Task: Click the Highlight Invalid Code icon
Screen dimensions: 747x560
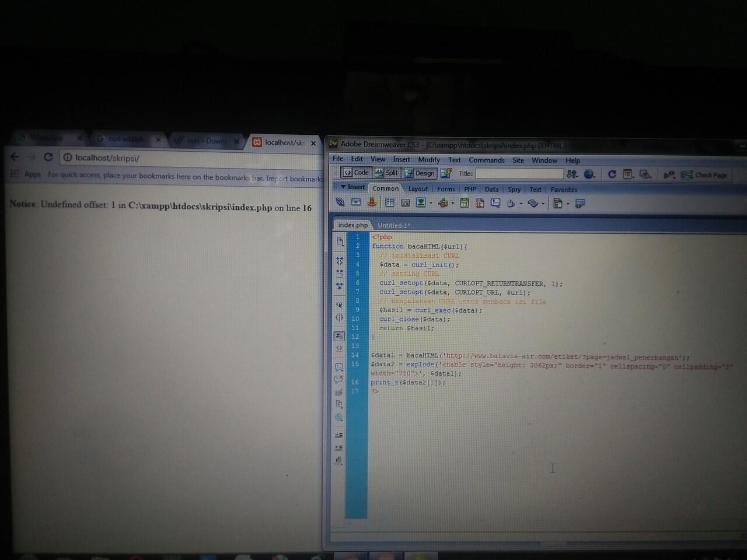Action: point(340,348)
